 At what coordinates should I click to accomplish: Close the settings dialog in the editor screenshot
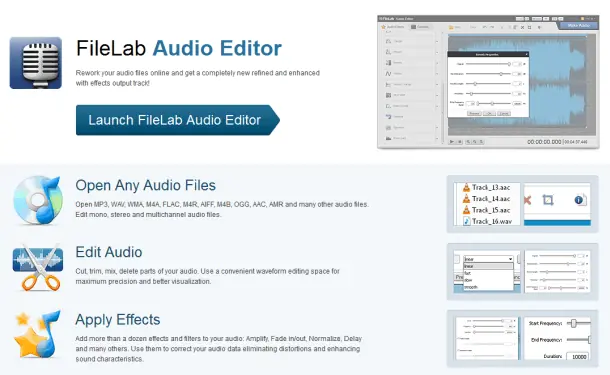click(527, 54)
